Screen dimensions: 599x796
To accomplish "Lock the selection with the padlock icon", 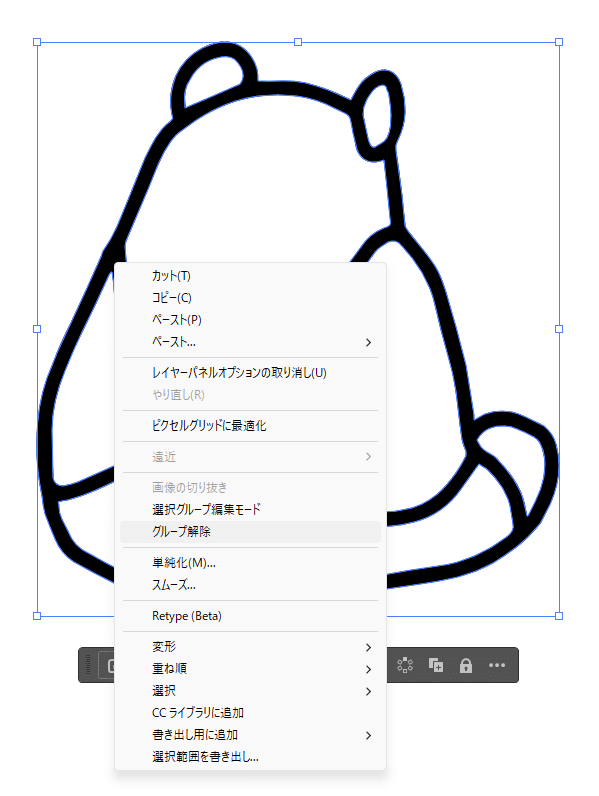I will (465, 665).
